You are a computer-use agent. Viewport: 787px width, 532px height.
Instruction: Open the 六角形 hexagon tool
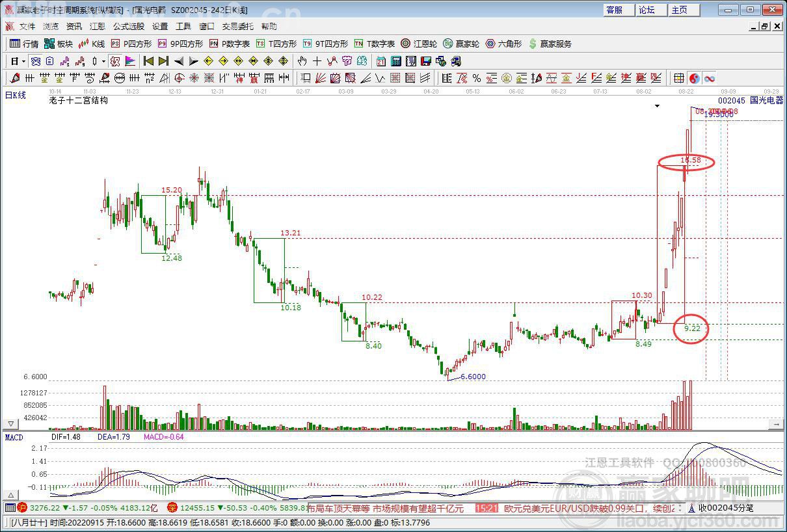click(503, 44)
